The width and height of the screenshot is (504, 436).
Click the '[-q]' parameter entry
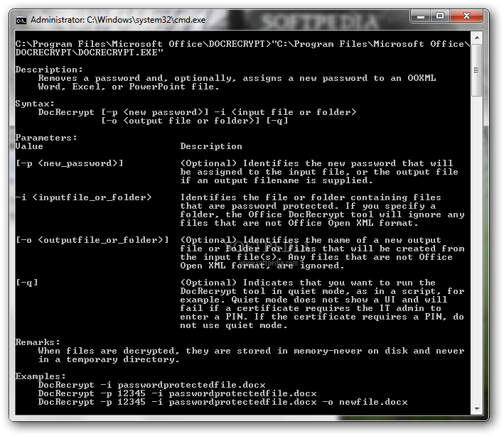pos(27,283)
